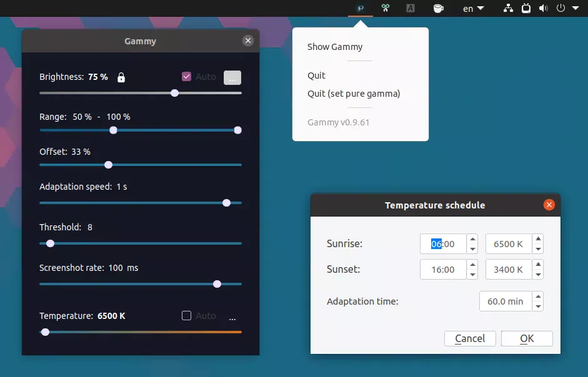Select Show Gammy menu entry

coord(335,47)
